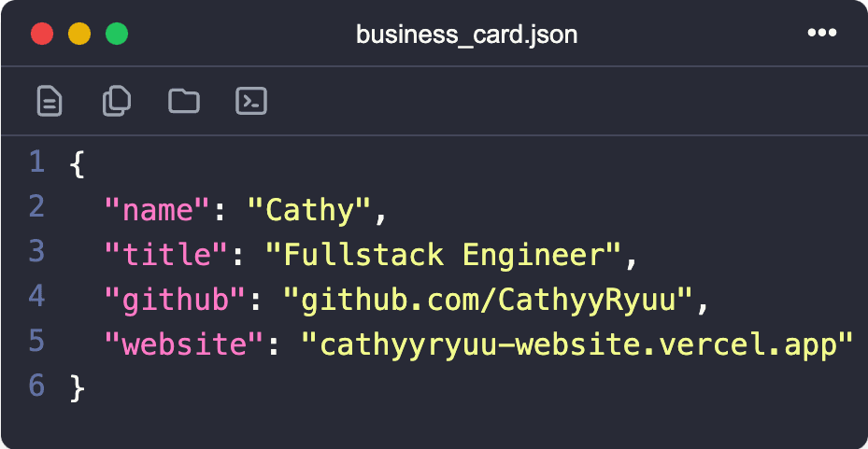Click the green maximize window button
This screenshot has height=449, width=868.
117,34
